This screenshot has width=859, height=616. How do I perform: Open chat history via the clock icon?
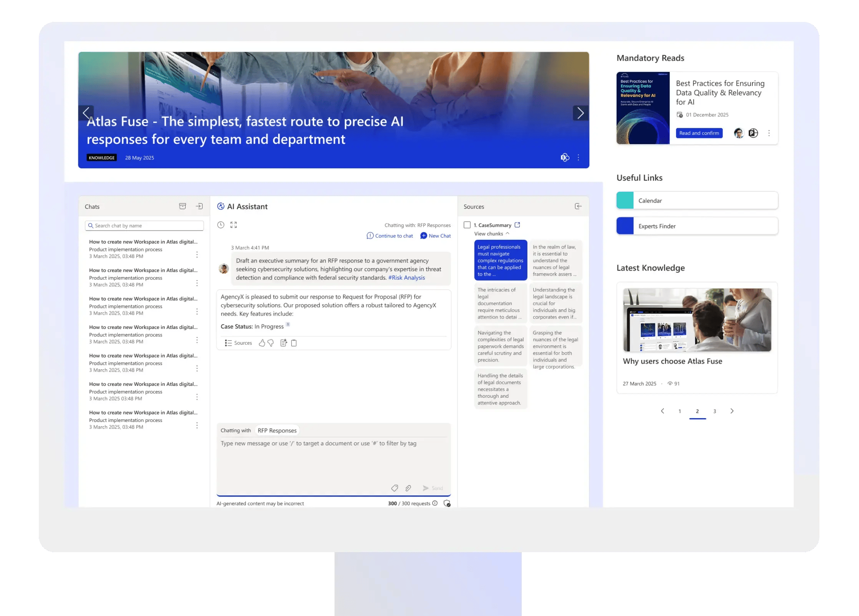tap(221, 225)
